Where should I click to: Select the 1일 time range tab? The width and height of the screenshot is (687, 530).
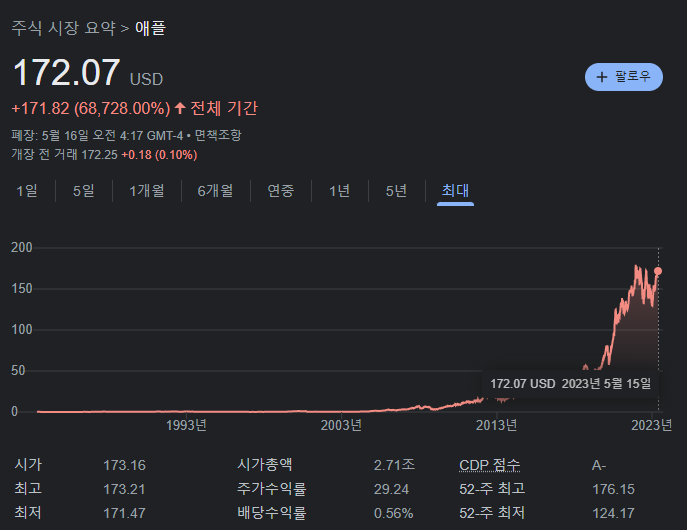click(x=27, y=191)
